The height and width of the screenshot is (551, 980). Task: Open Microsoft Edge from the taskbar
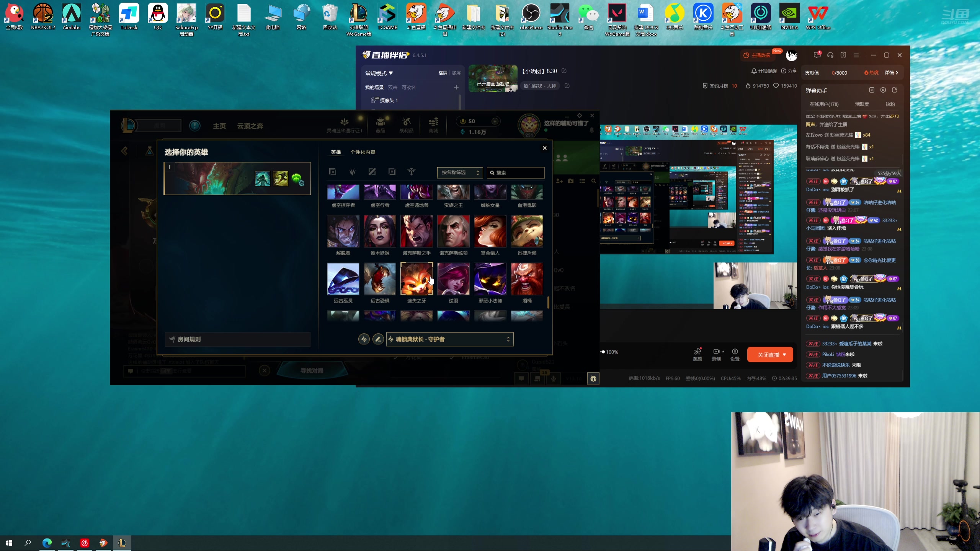[x=47, y=543]
